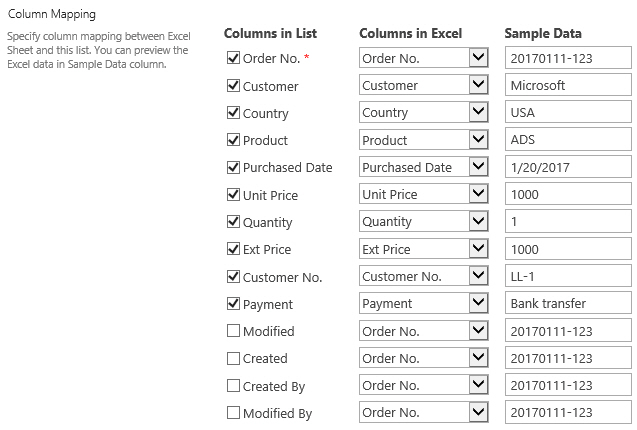Toggle the Country column checkbox
The image size is (637, 430).
click(x=234, y=113)
